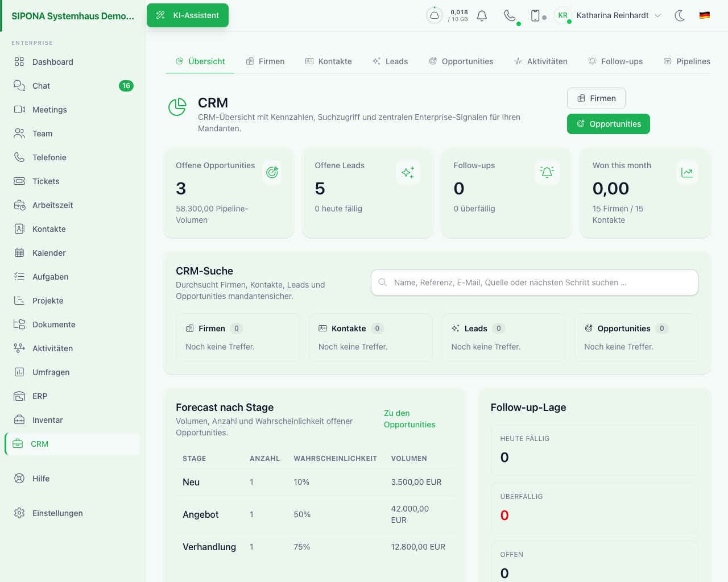728x582 pixels.
Task: Open Einstellungen settings
Action: 73,513
